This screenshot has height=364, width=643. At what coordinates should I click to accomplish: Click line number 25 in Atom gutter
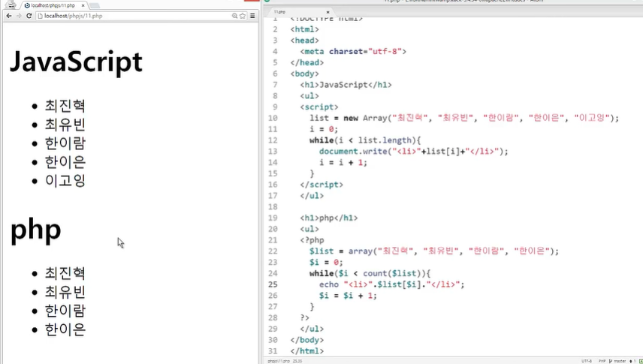pyautogui.click(x=273, y=284)
